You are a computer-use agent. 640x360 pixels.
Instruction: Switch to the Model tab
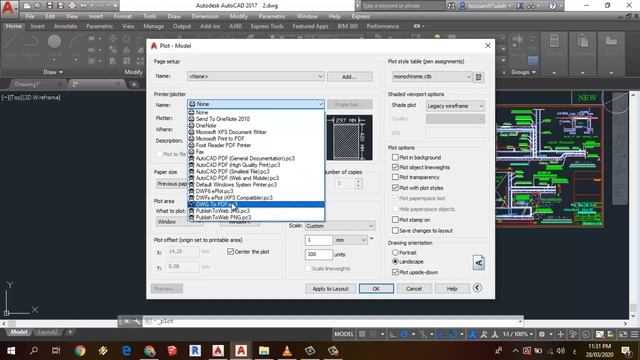(x=19, y=332)
